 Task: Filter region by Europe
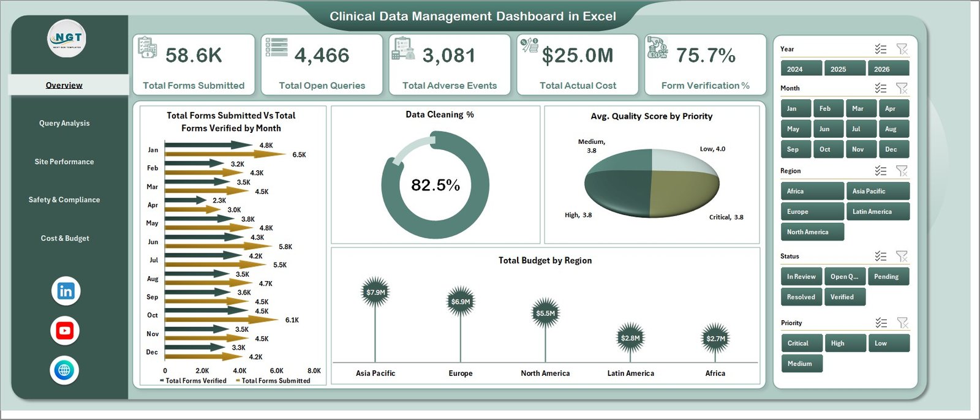[x=812, y=211]
